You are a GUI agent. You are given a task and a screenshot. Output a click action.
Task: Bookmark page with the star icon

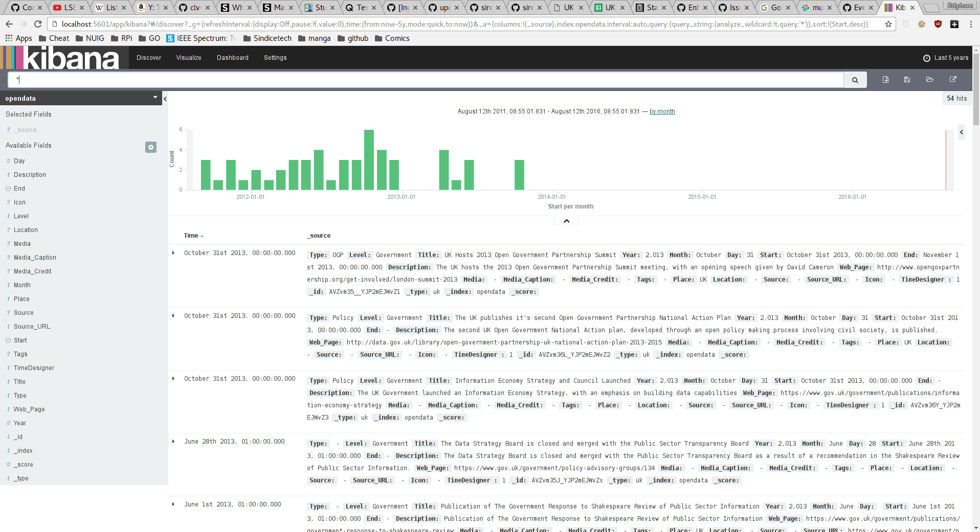[888, 24]
